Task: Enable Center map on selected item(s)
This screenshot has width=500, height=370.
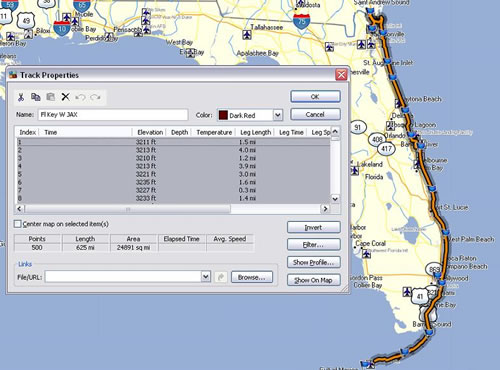Action: [18, 224]
